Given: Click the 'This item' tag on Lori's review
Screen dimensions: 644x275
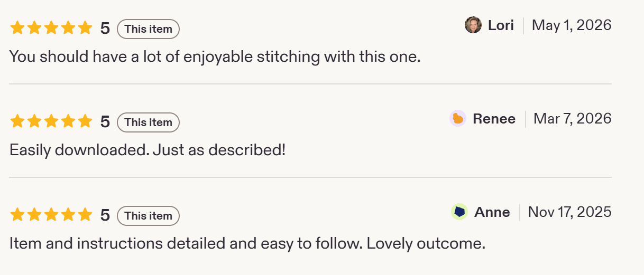Looking at the screenshot, I should tap(148, 29).
